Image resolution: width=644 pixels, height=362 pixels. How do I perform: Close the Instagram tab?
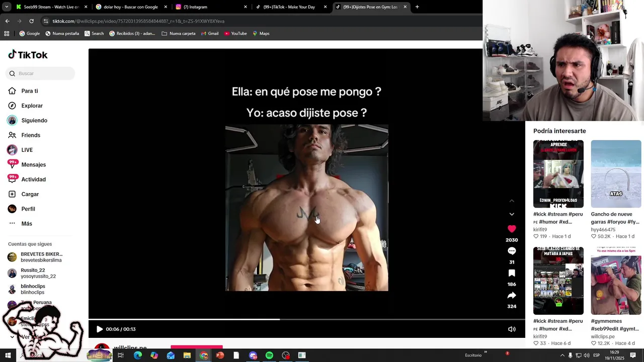pos(246,7)
